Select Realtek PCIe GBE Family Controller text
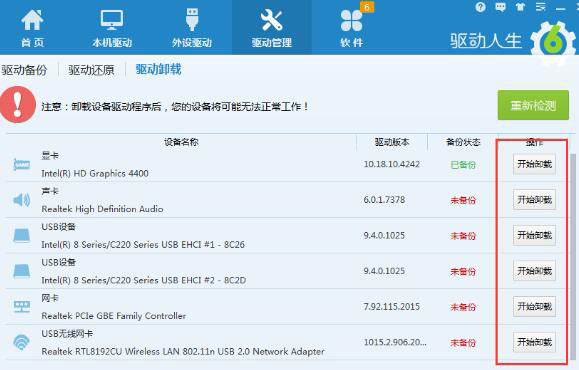Screen dimensions: 579x370 [114, 316]
